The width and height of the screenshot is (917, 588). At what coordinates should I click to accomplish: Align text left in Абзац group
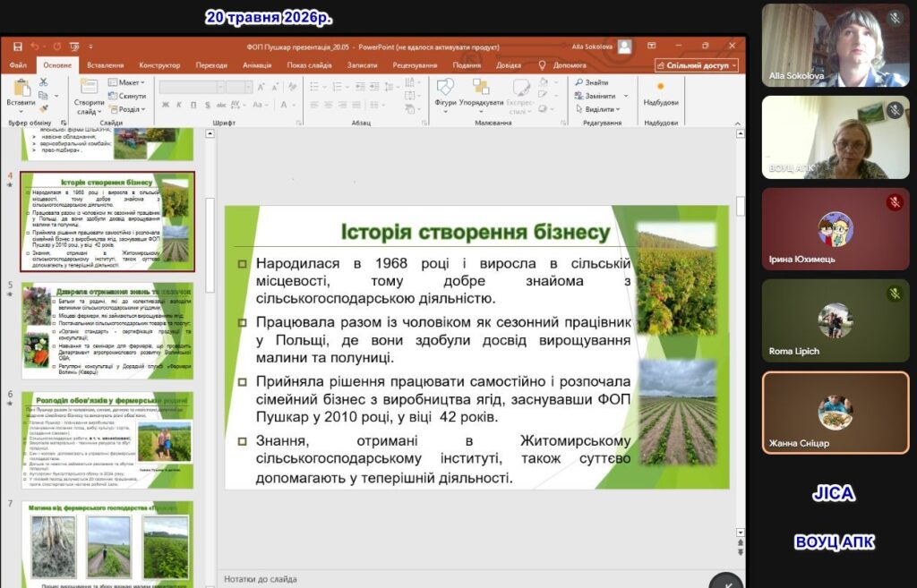coord(314,106)
